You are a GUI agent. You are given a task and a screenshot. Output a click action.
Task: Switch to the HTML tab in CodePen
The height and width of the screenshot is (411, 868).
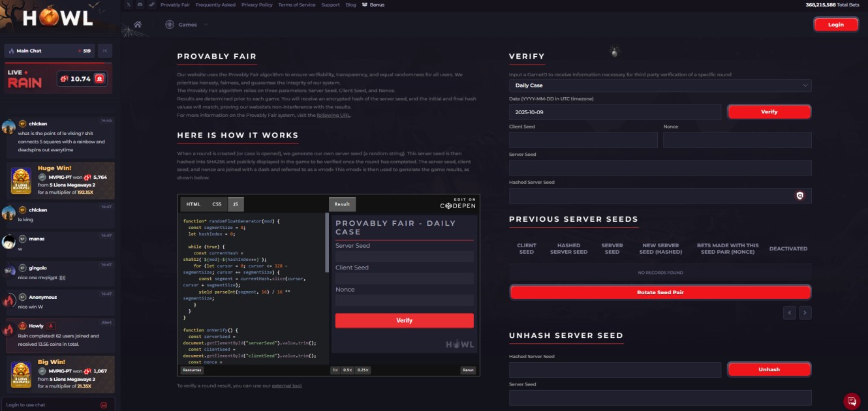[194, 204]
